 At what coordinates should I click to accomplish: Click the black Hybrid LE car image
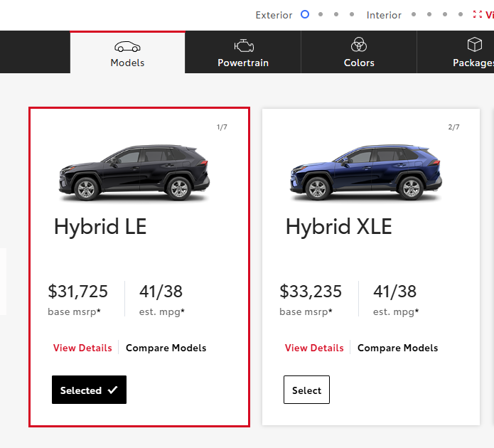(134, 173)
